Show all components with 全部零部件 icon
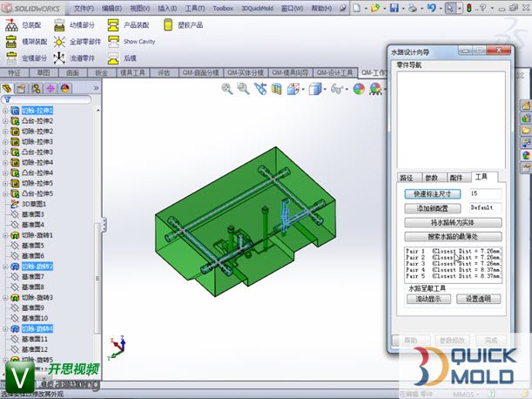Image resolution: width=532 pixels, height=399 pixels. 59,42
